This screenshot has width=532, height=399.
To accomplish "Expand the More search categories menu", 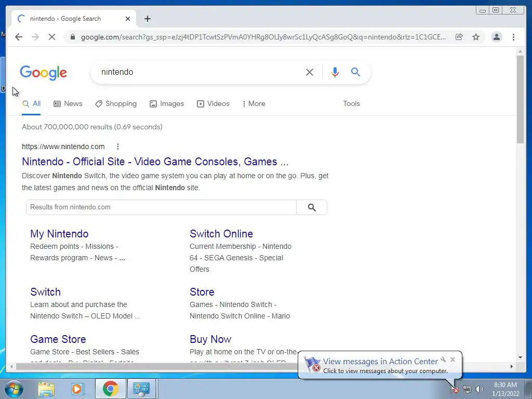I will tap(254, 104).
